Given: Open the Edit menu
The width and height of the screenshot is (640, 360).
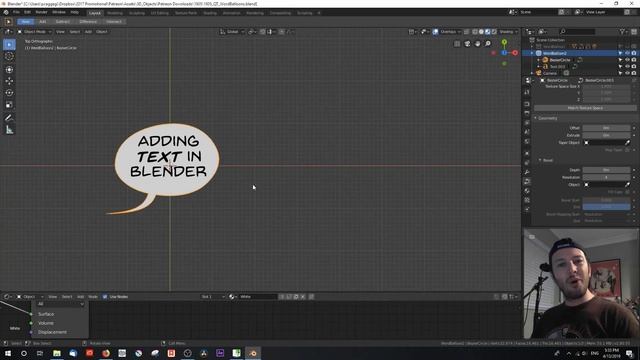Looking at the screenshot, I should click(27, 12).
